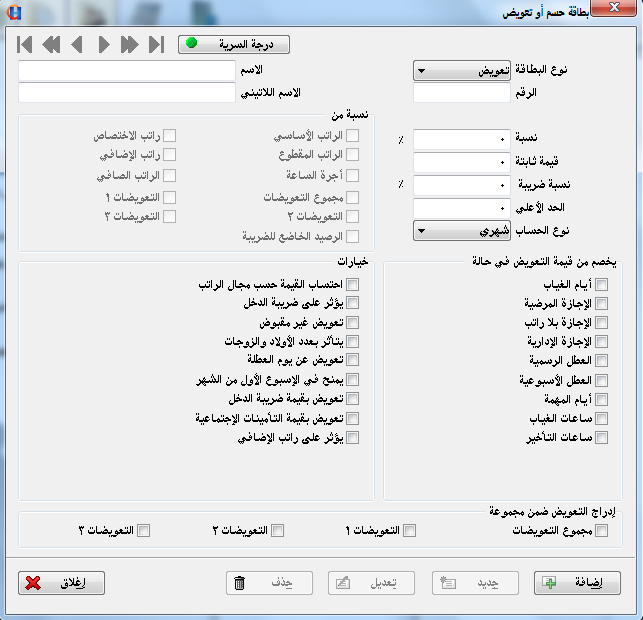
Task: Check التعويضات ١ in group inclusion row
Action: pos(409,530)
